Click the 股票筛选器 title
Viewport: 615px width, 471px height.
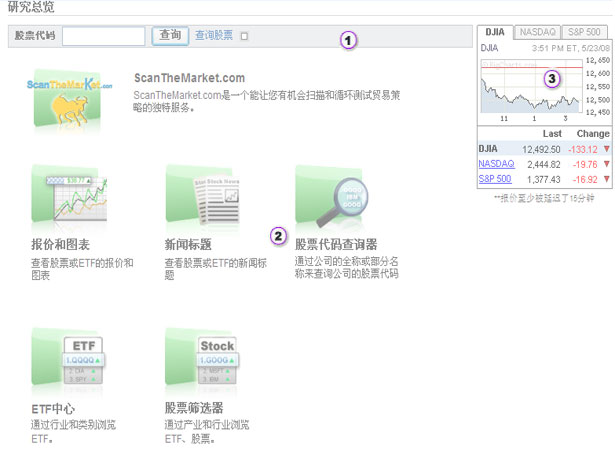pyautogui.click(x=194, y=408)
